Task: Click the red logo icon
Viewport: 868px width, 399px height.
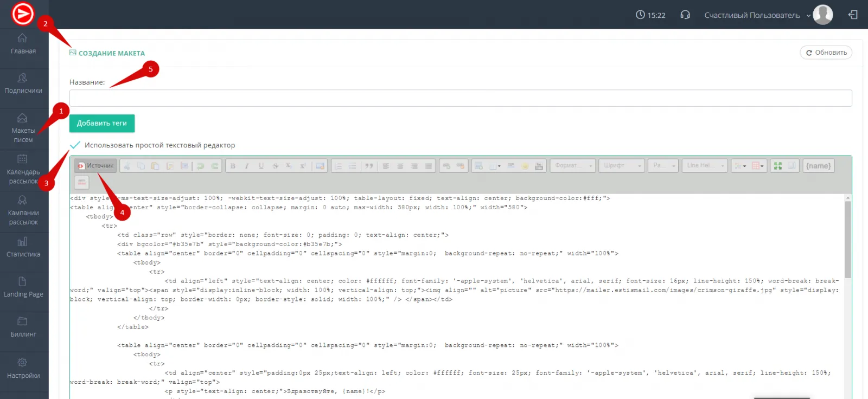Action: (23, 14)
